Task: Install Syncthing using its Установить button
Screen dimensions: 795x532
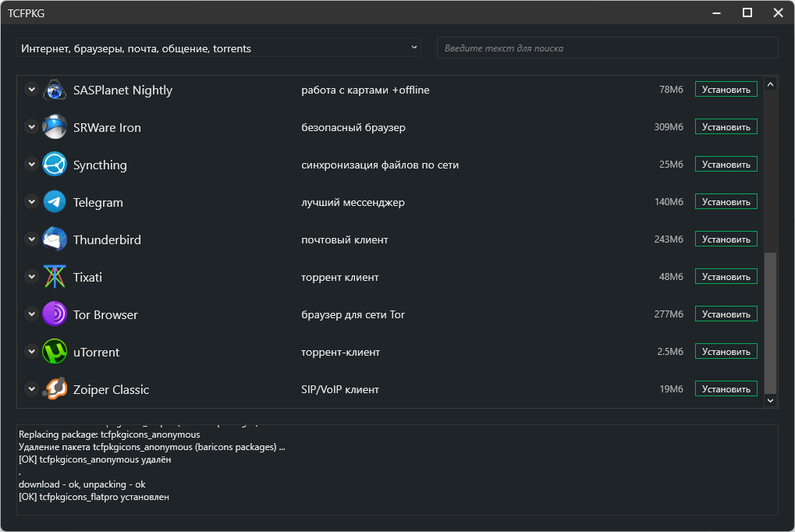Action: tap(726, 165)
